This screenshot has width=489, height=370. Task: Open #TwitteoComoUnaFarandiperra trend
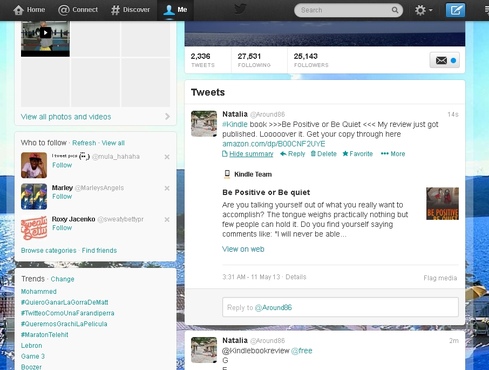(x=68, y=313)
